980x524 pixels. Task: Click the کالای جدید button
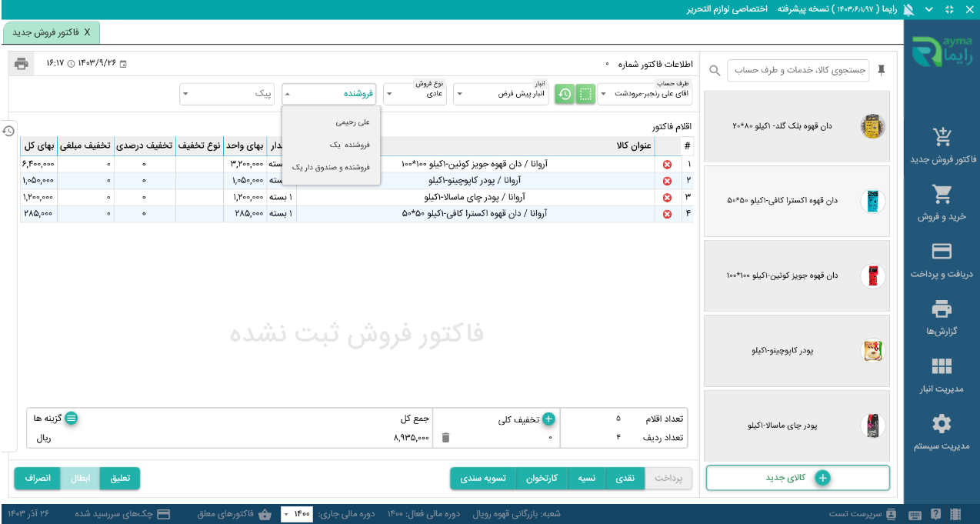tap(798, 477)
